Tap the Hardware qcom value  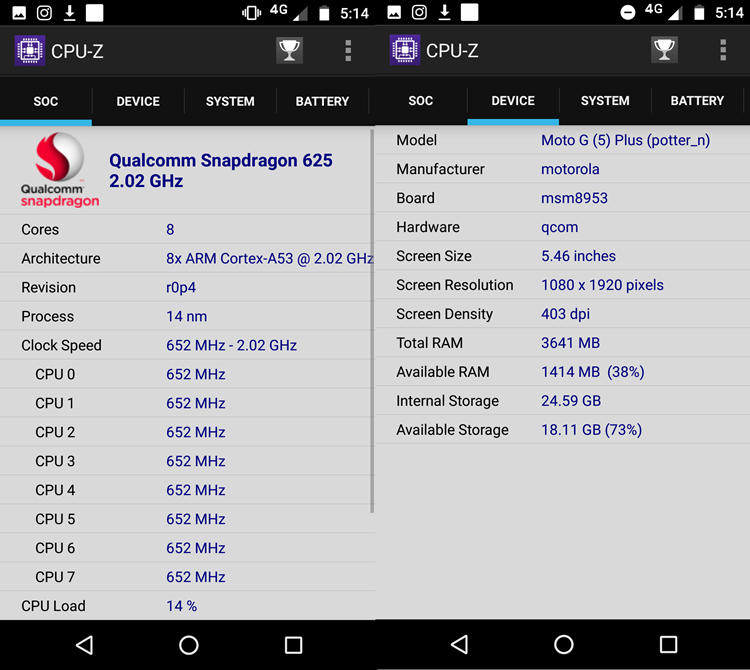560,227
